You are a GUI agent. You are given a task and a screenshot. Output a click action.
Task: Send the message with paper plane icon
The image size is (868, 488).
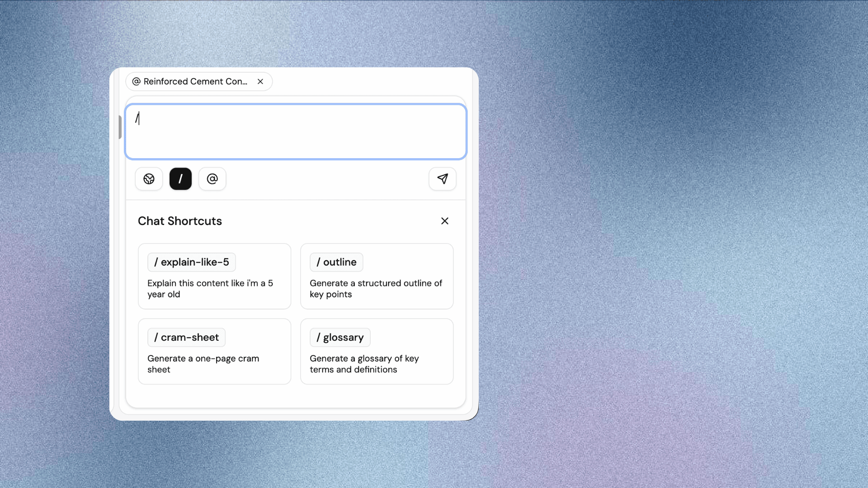(443, 179)
